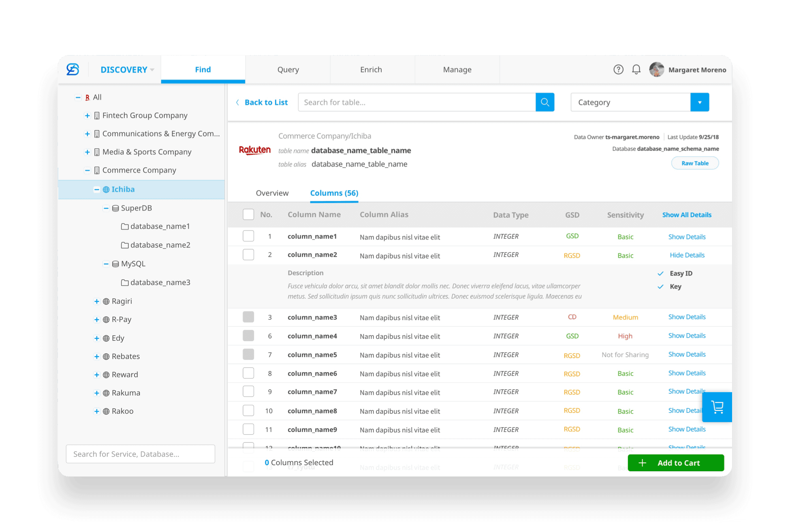The height and width of the screenshot is (532, 790).
Task: Click the Search for table input field
Action: 416,102
